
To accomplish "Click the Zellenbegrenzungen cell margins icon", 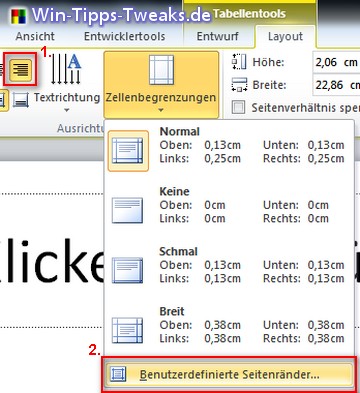I will (x=161, y=70).
